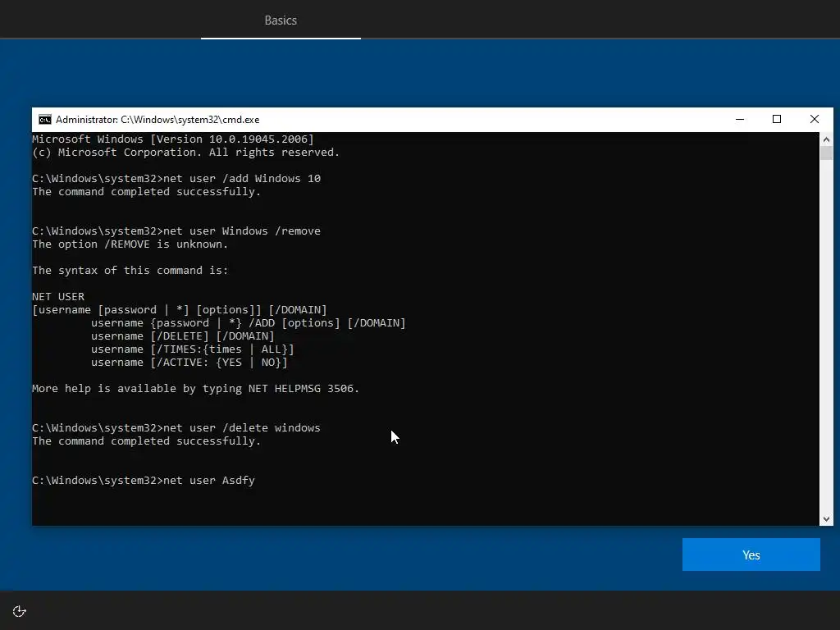Click 'net user Windows /remove' line
The image size is (840, 630).
tap(176, 231)
